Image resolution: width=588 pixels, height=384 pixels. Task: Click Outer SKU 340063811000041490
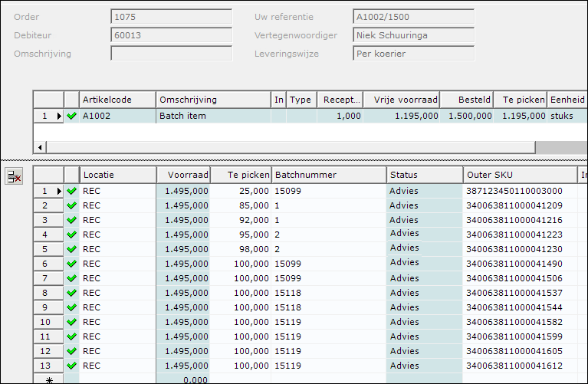[x=520, y=264]
